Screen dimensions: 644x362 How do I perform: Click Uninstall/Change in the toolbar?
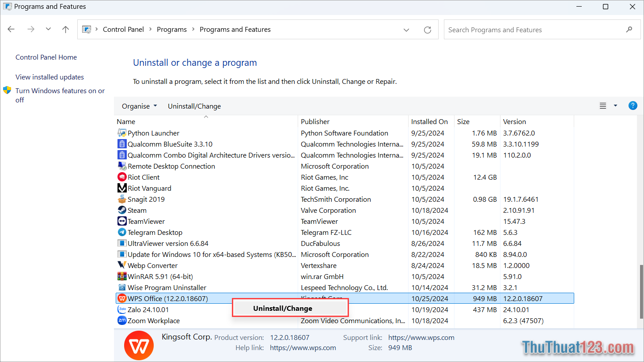click(194, 106)
